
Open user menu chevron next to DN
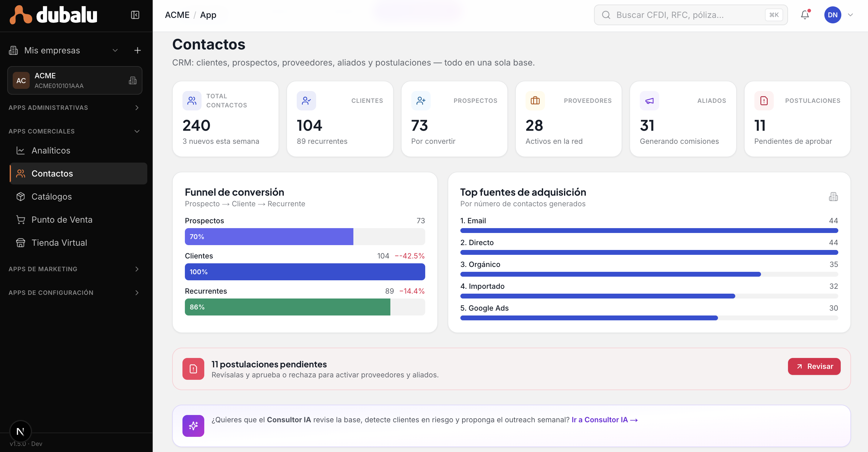[850, 15]
